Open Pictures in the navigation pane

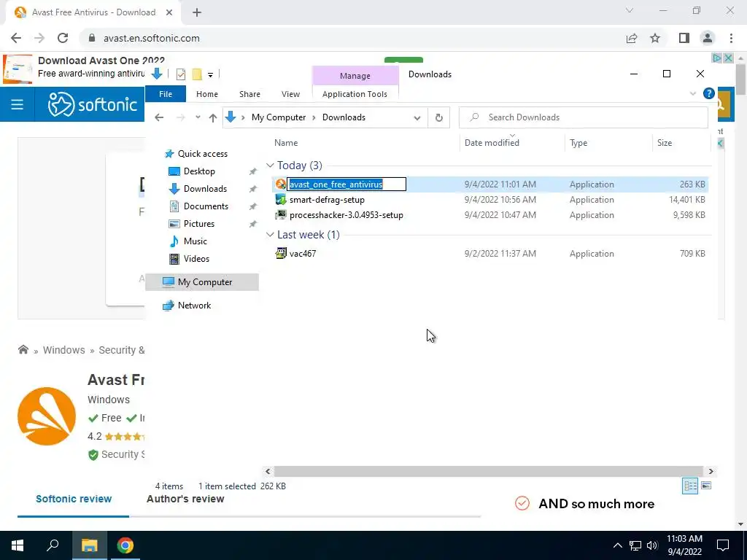[x=198, y=224]
